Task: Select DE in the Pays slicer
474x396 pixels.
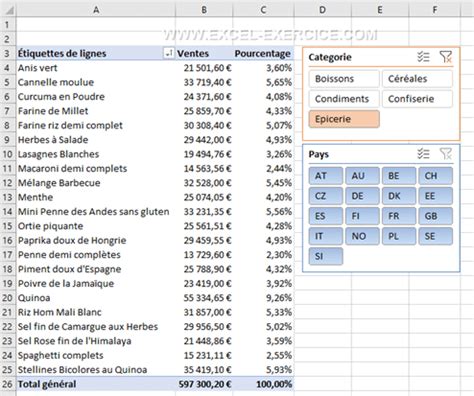Action: 362,196
